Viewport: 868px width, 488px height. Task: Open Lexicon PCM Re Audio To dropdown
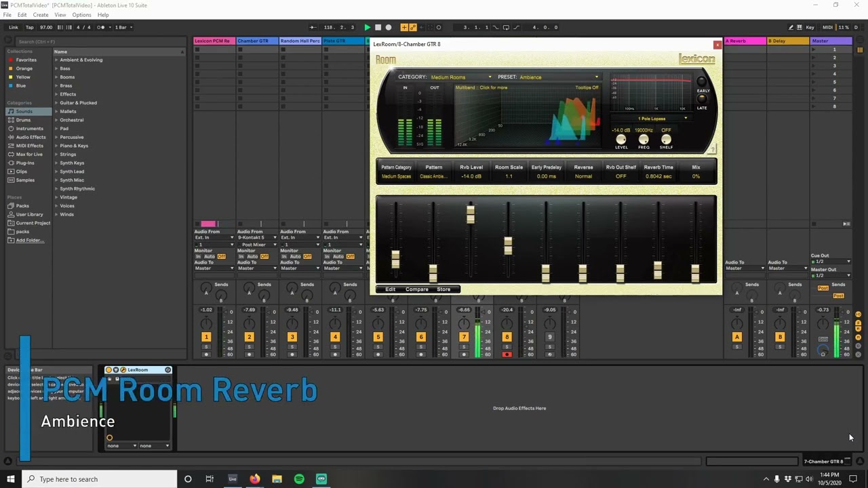214,268
